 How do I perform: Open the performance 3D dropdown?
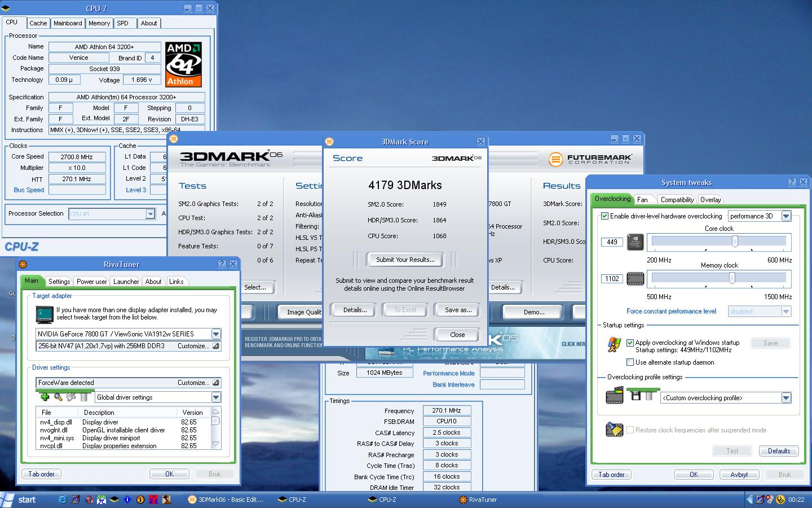click(x=786, y=216)
